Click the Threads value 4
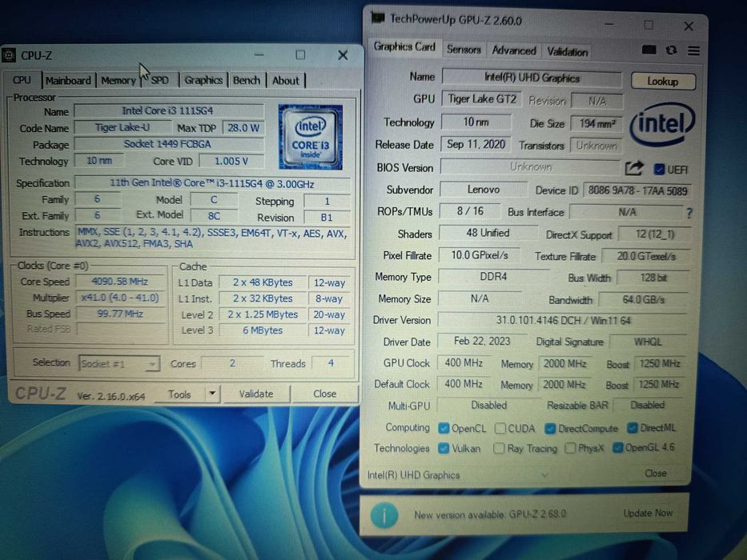The width and height of the screenshot is (747, 560). point(331,363)
